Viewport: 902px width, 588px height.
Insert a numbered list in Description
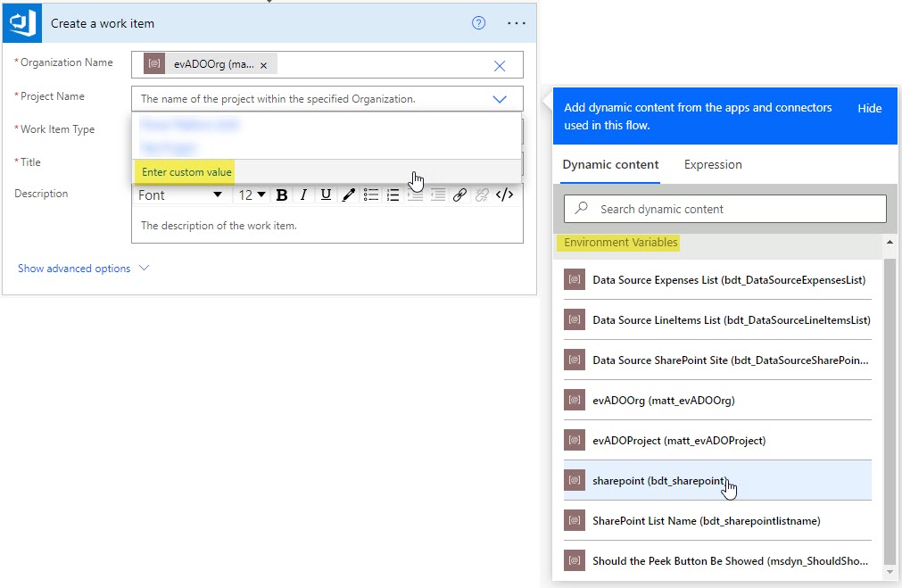[393, 195]
